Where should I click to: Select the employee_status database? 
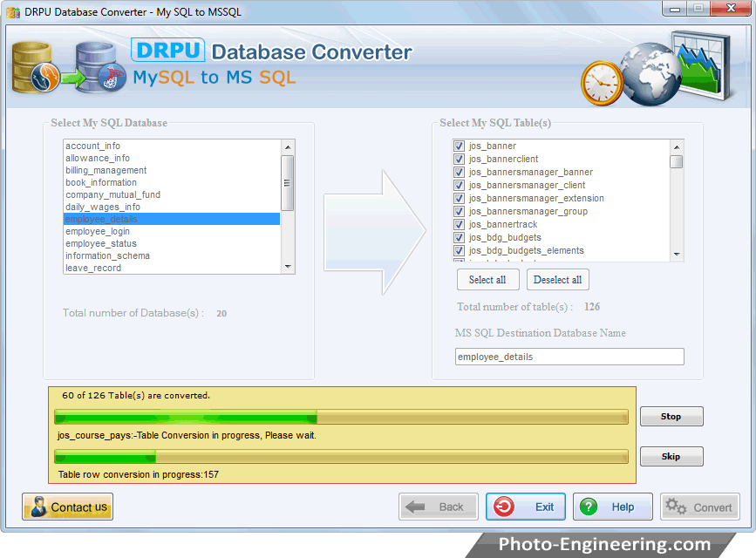(x=172, y=243)
